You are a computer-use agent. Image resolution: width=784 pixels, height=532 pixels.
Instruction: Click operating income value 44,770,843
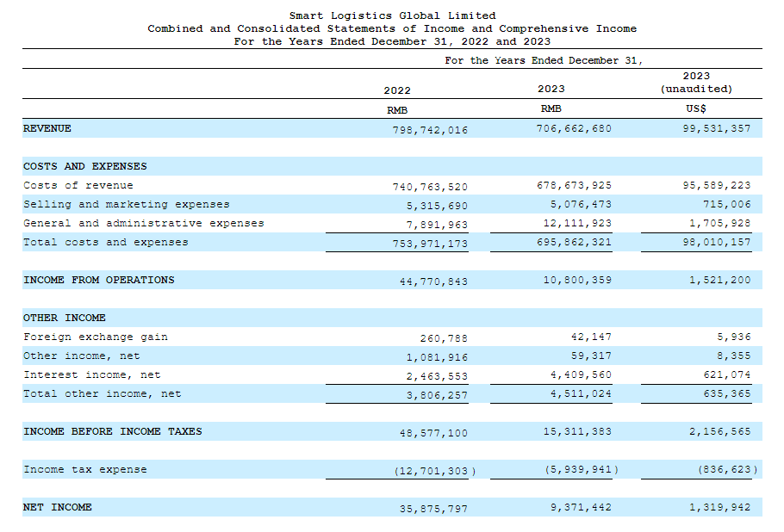tap(433, 281)
